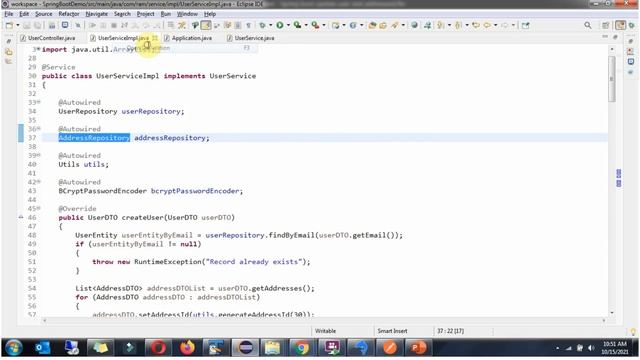640x360 pixels.
Task: Open the Navigate menu
Action: [97, 14]
